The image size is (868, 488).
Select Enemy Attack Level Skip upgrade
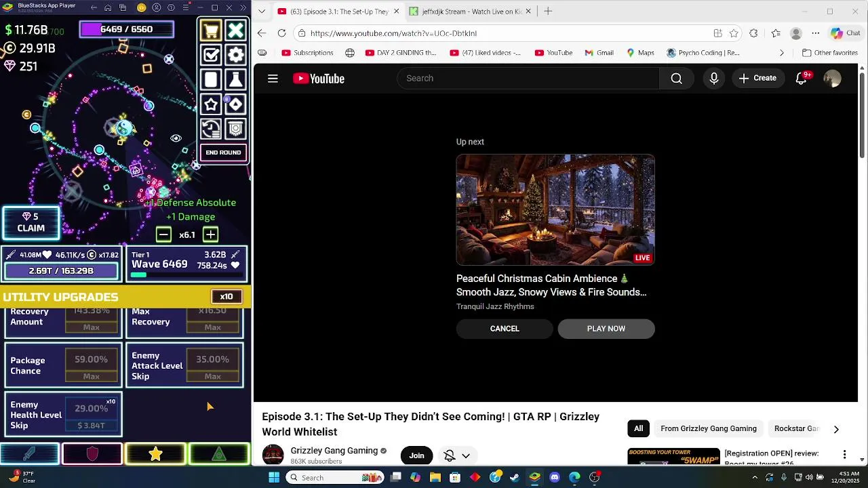click(184, 365)
